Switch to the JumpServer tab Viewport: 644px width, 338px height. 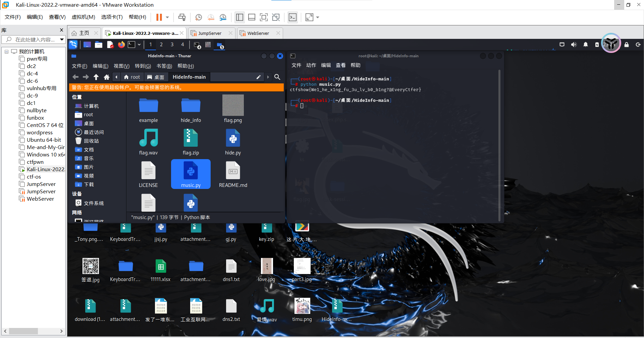(x=210, y=33)
